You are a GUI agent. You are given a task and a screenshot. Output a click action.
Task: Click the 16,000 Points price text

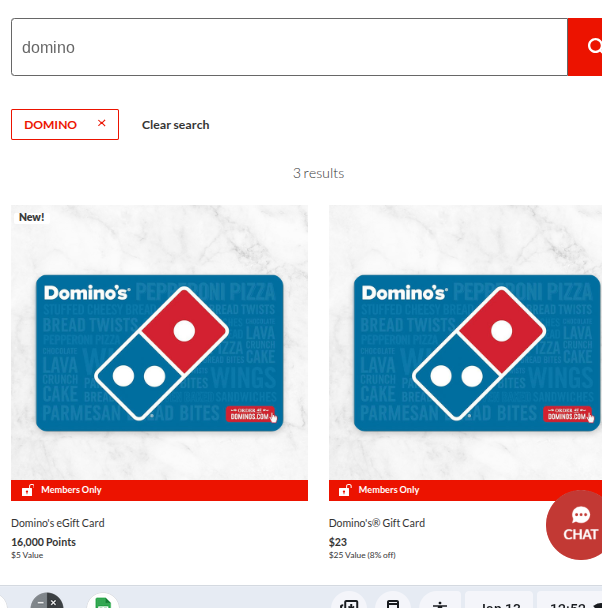click(43, 542)
